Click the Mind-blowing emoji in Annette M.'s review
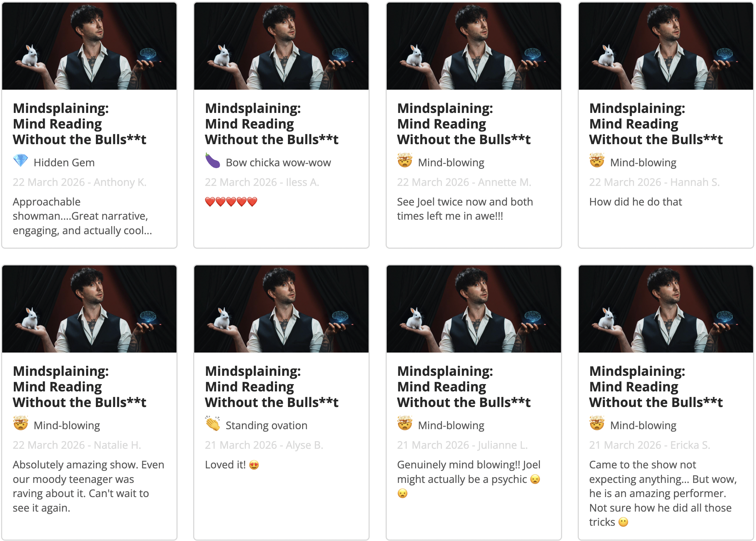Screen dimensions: 756x541 coord(405,160)
